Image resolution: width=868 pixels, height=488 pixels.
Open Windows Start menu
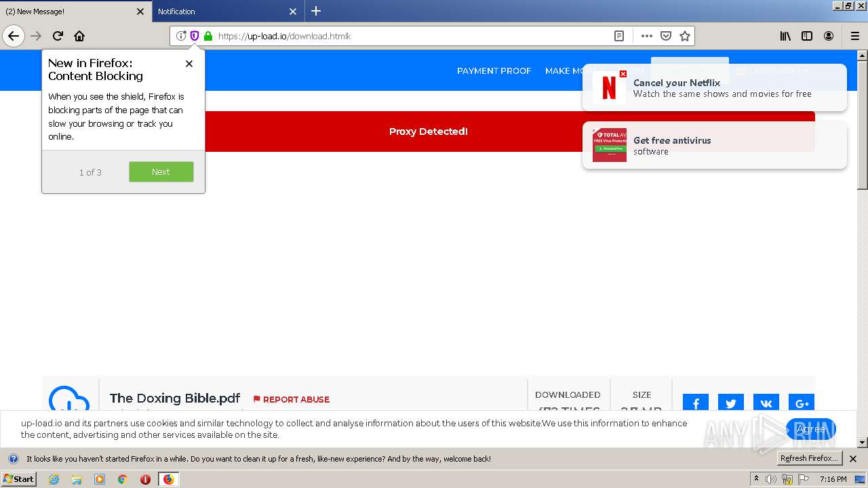(x=18, y=479)
